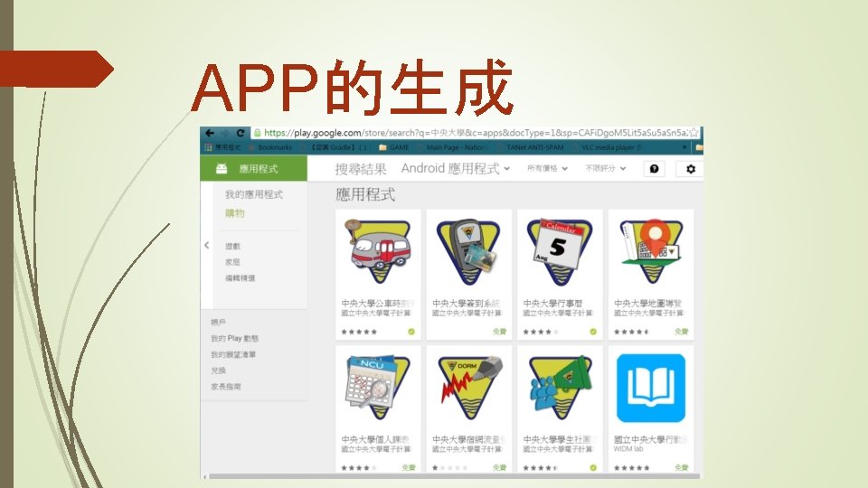Open the card check-in system app icon
Image resolution: width=868 pixels, height=488 pixels.
469,251
